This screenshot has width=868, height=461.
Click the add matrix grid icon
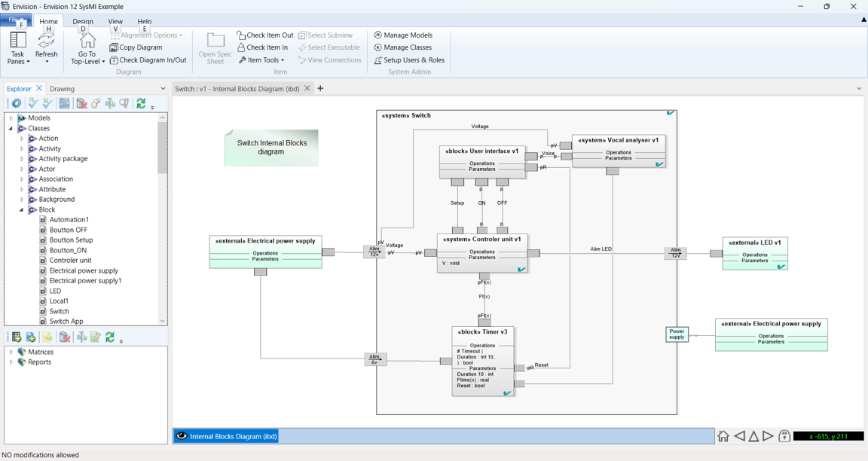pyautogui.click(x=17, y=337)
